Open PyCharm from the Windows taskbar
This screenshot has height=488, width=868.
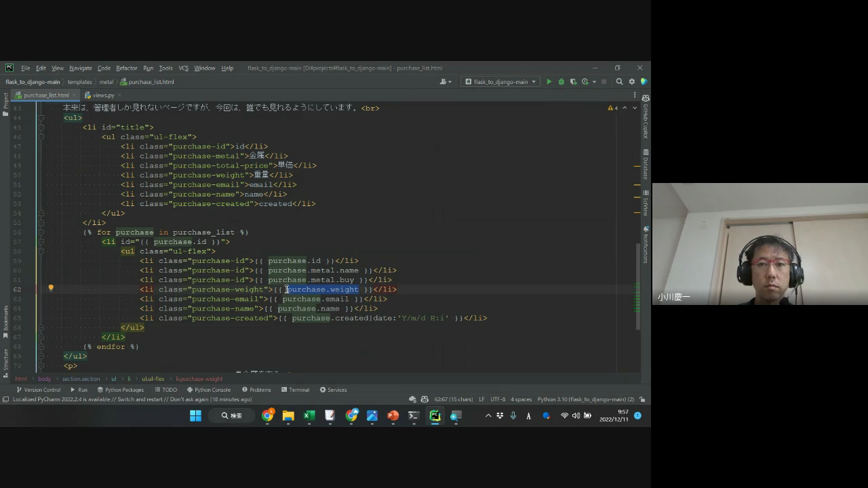point(435,415)
